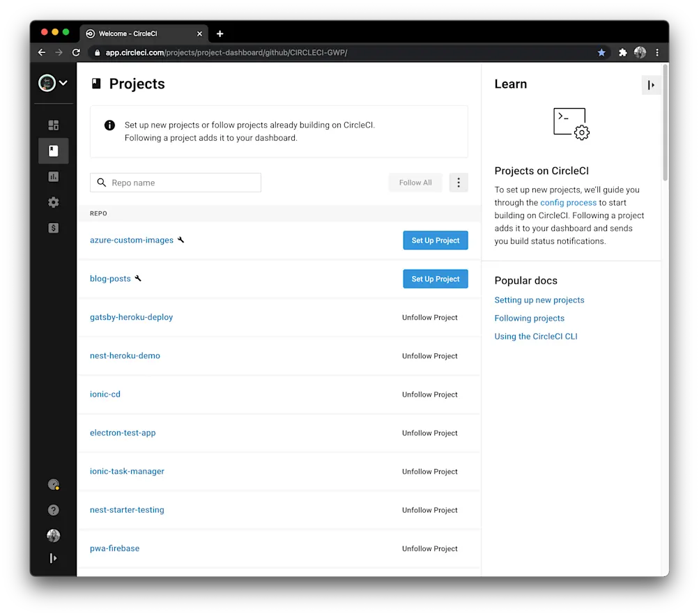
Task: Open the Plan billing dollar icon
Action: [x=53, y=227]
